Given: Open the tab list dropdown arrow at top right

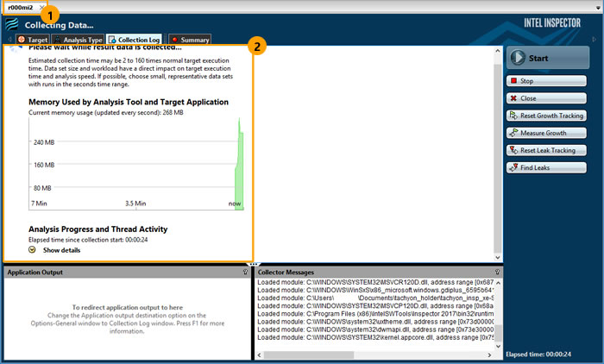Looking at the screenshot, I should tap(597, 8).
